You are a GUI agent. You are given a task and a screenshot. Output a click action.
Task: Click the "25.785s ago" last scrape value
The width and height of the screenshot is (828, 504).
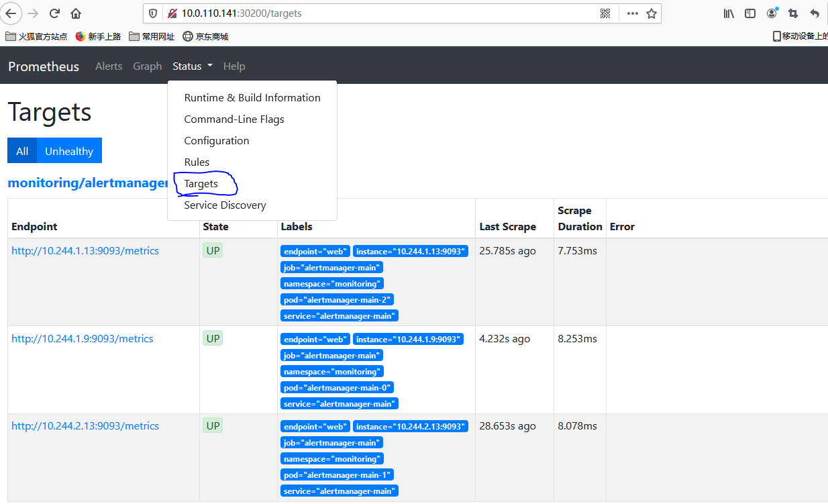point(507,251)
